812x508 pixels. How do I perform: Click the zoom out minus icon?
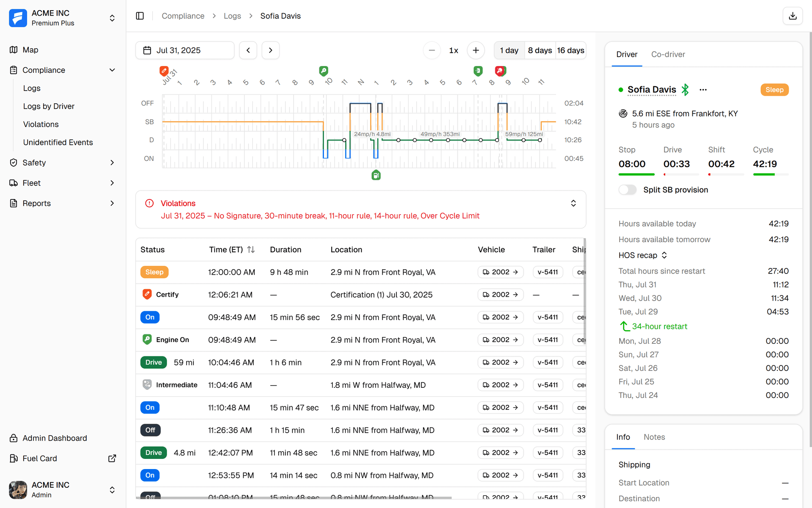[432, 50]
